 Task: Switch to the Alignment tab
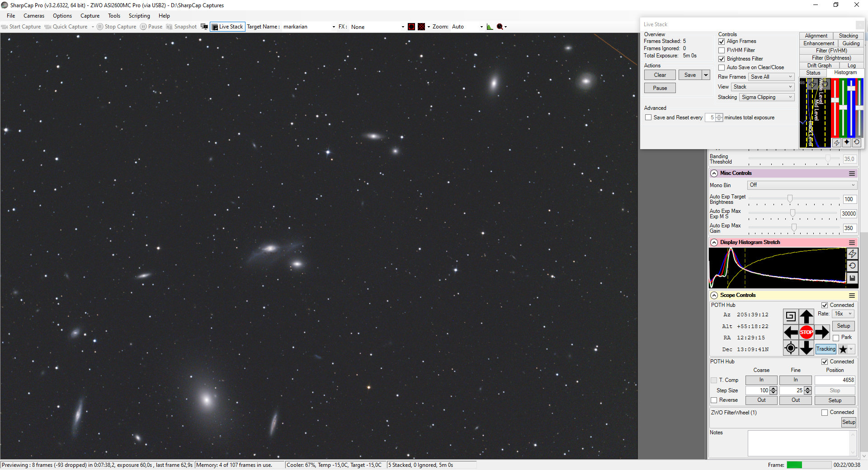(x=816, y=36)
